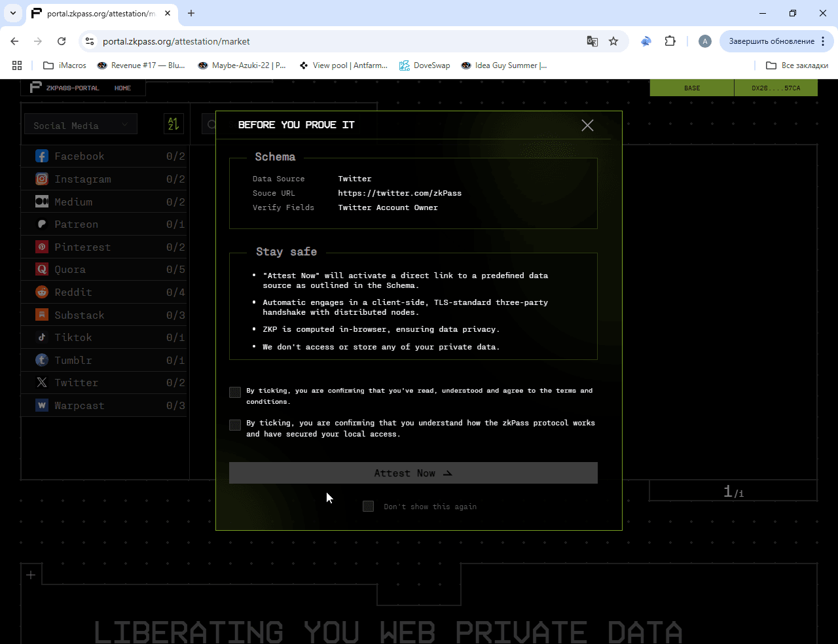
Task: Click the Tumblr icon
Action: pos(42,360)
